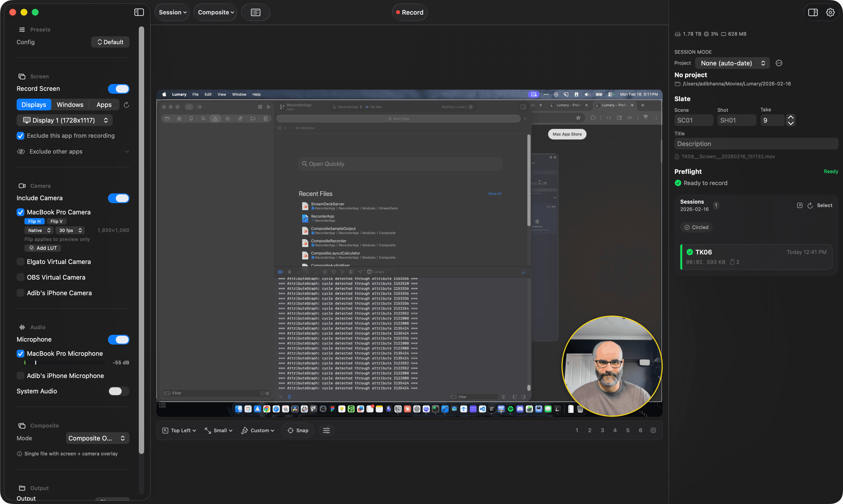Enable System Audio recording

(x=118, y=391)
